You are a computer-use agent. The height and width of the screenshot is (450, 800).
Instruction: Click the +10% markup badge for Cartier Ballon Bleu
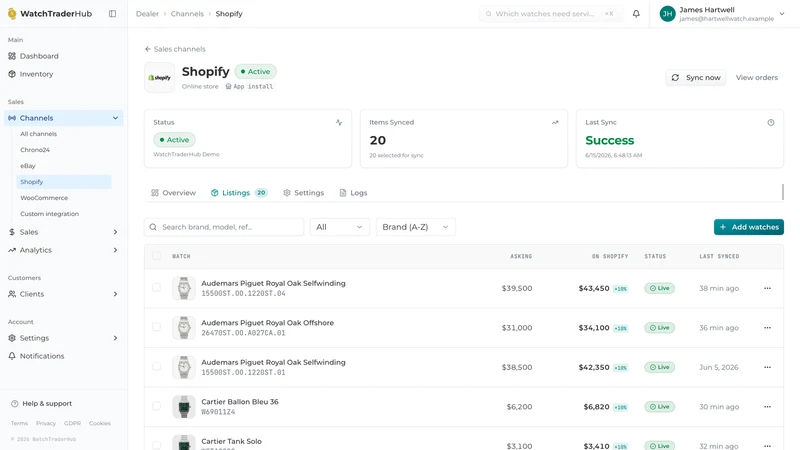click(x=620, y=407)
